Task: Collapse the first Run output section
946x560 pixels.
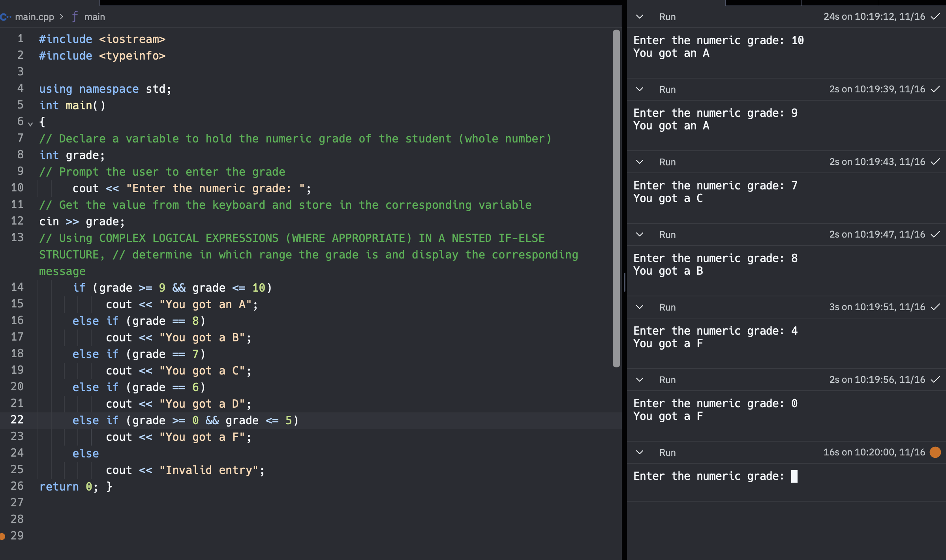Action: pyautogui.click(x=640, y=17)
